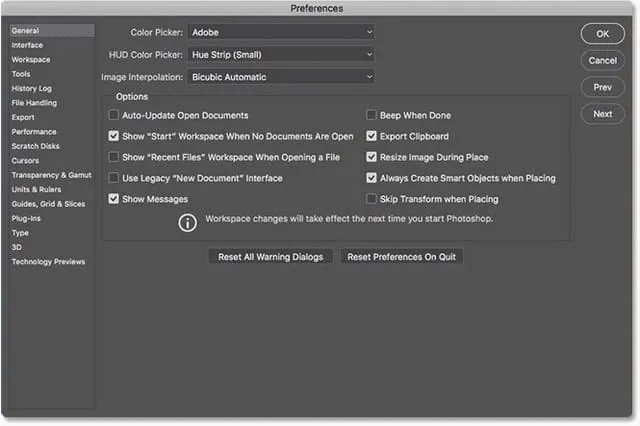Select Plug-Ins preferences category
Viewport: 640px width, 426px height.
pos(26,218)
